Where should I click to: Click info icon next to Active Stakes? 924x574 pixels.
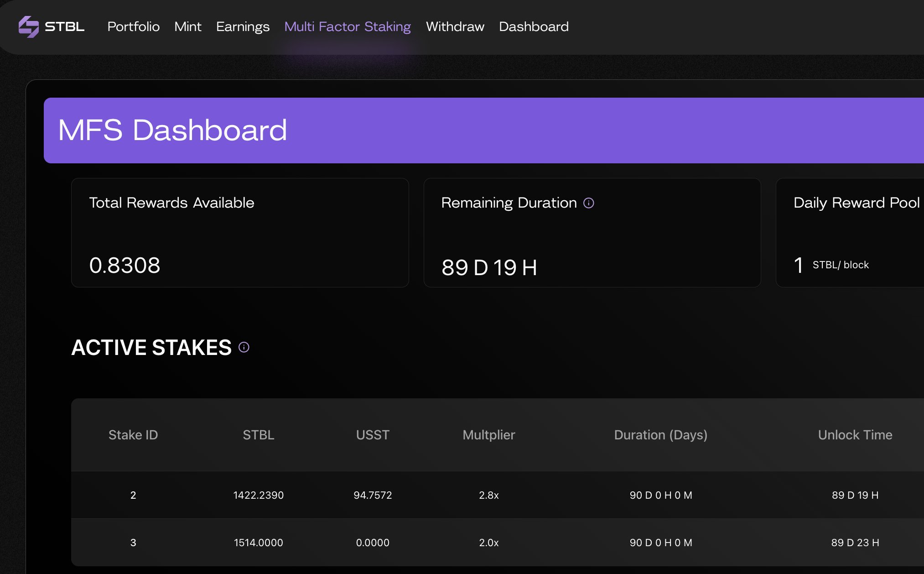point(244,348)
